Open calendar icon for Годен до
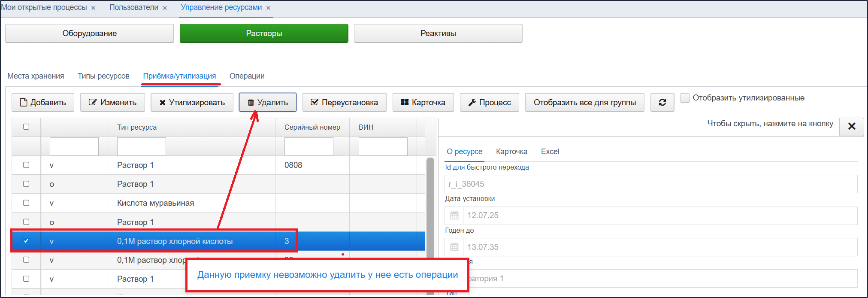Image resolution: width=868 pixels, height=298 pixels. tap(454, 247)
